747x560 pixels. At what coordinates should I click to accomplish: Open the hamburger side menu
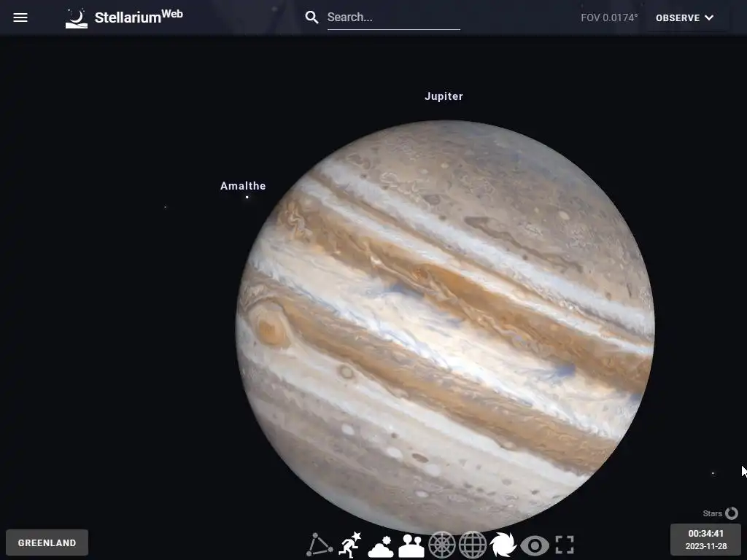(20, 17)
